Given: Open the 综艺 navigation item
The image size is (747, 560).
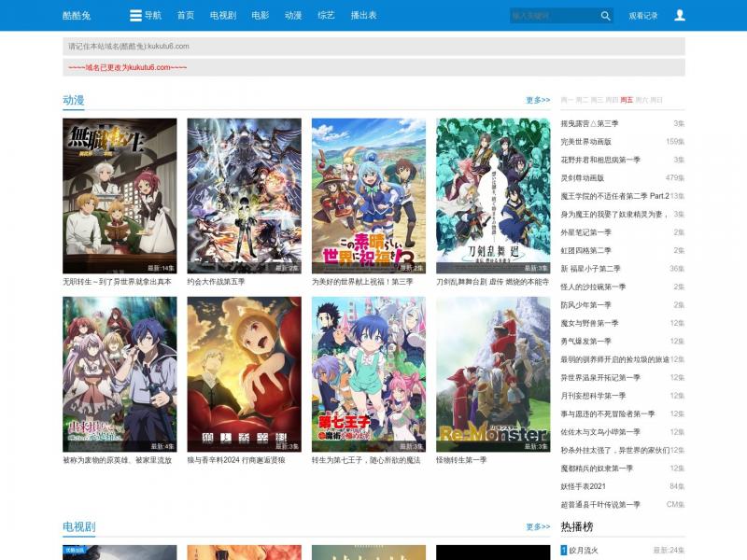Looking at the screenshot, I should click(x=326, y=15).
